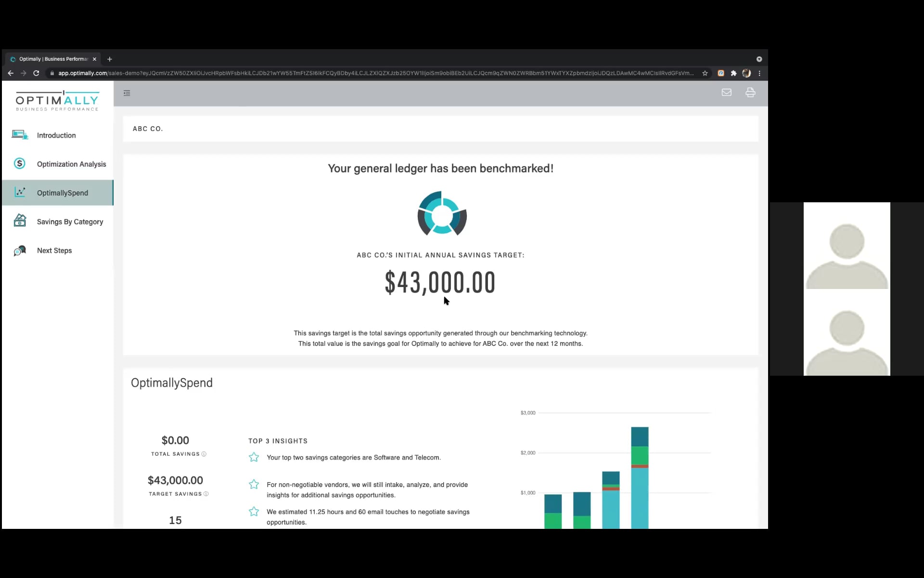This screenshot has width=924, height=578.
Task: Reload the page with refresh icon
Action: tap(36, 73)
